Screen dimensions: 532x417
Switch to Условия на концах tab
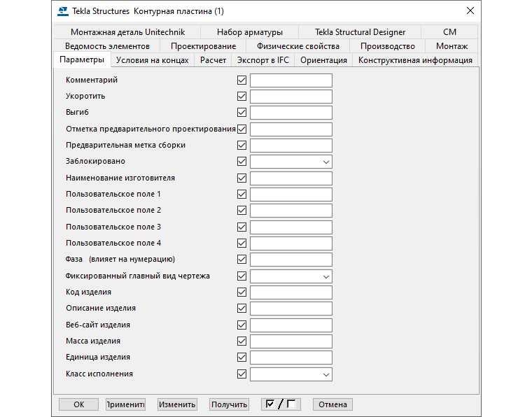point(153,60)
